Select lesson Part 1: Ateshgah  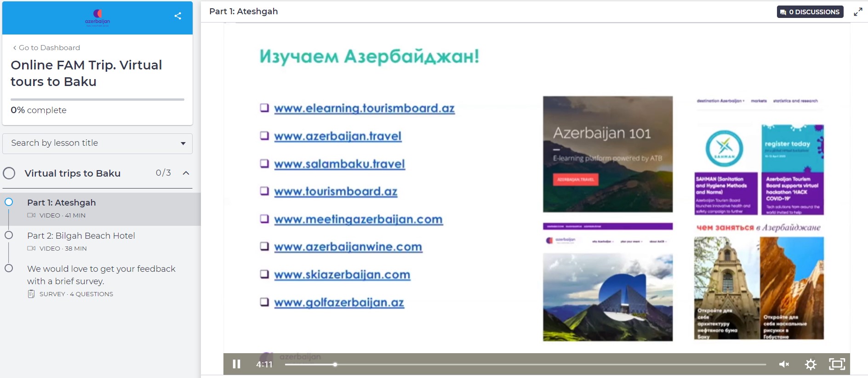101,209
